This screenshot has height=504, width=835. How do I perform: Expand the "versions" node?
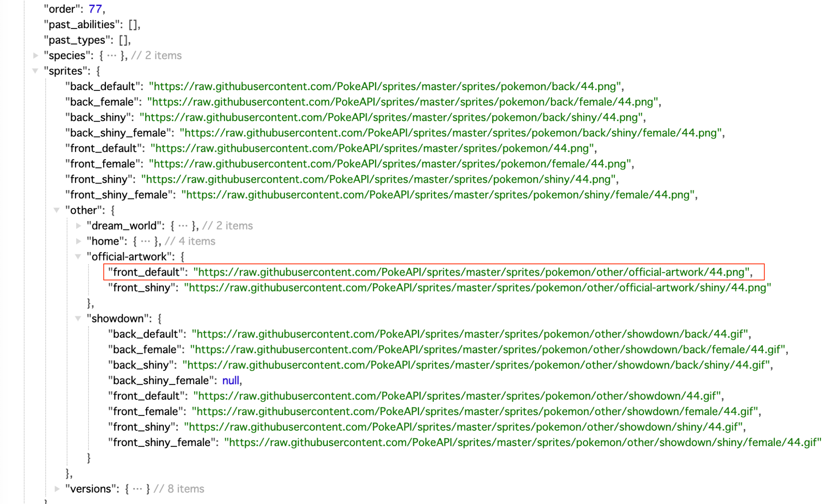[x=57, y=489]
